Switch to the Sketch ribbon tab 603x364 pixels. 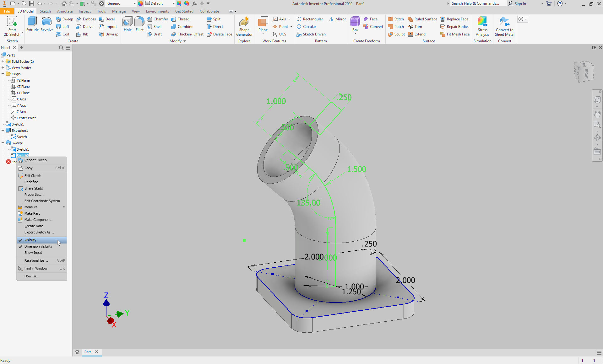(45, 11)
